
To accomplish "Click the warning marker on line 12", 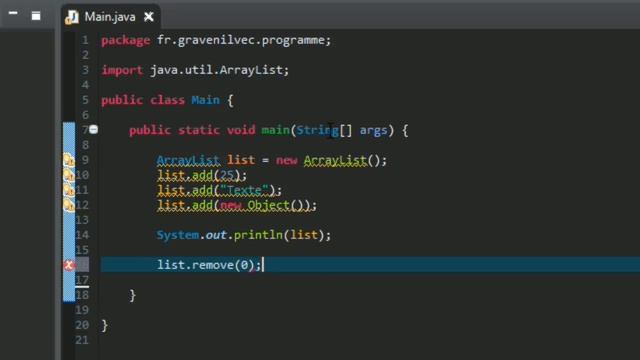I will coord(69,205).
